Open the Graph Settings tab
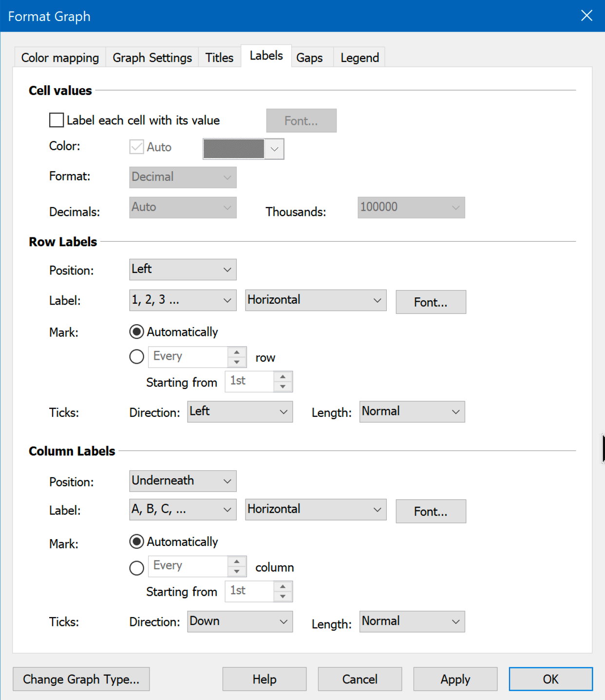This screenshot has width=605, height=700. (x=152, y=58)
